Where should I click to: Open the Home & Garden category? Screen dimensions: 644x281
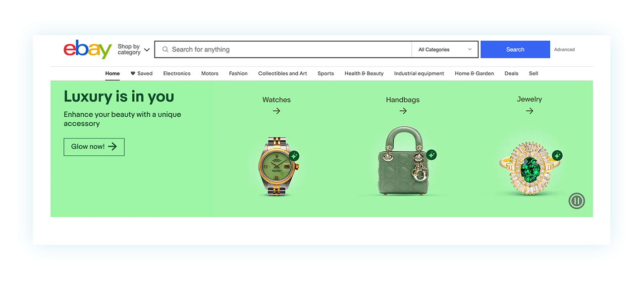pyautogui.click(x=474, y=73)
